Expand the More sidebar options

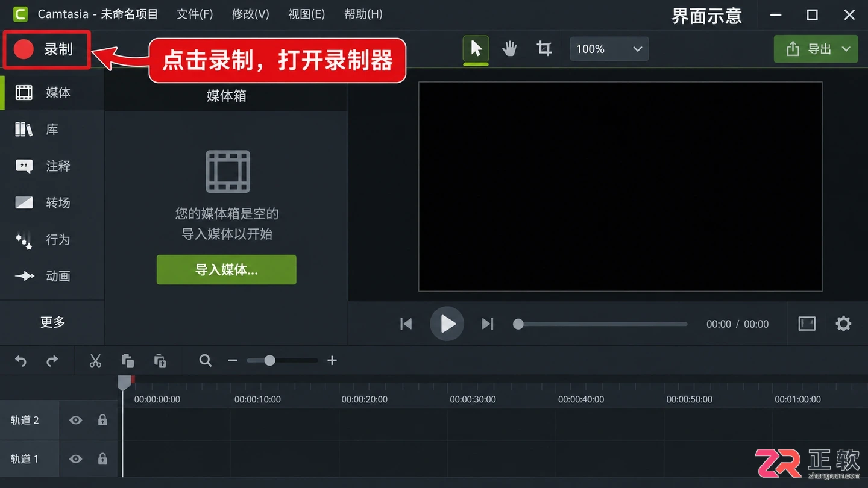(52, 322)
